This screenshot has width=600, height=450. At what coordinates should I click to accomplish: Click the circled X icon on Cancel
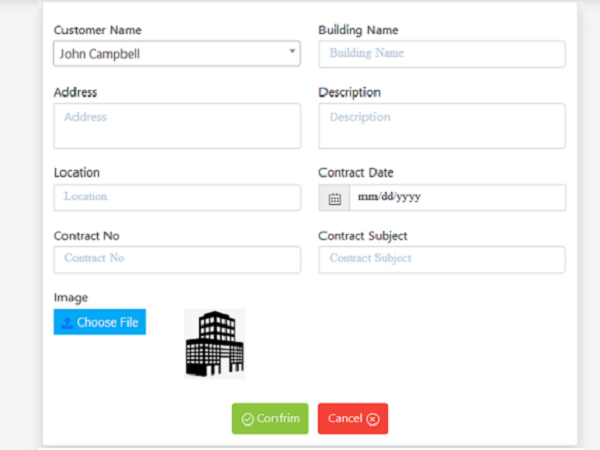pos(373,419)
